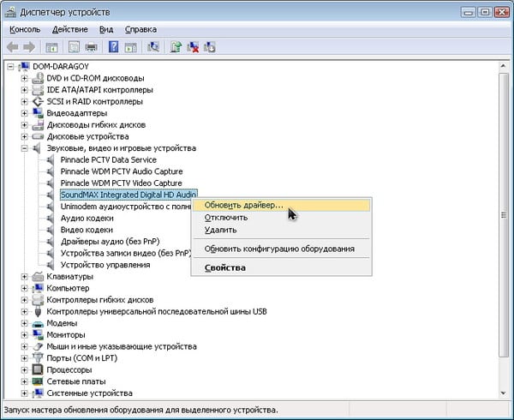Click the printer icon in the toolbar
Viewport: 514px width, 420px height.
(x=91, y=47)
